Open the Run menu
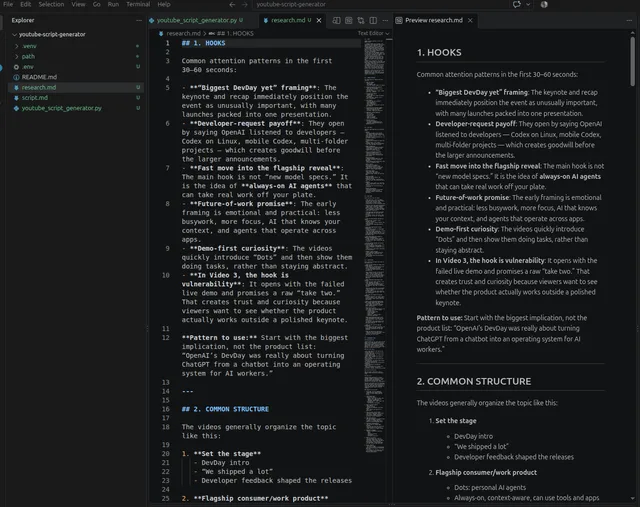640x507 pixels. pos(113,4)
